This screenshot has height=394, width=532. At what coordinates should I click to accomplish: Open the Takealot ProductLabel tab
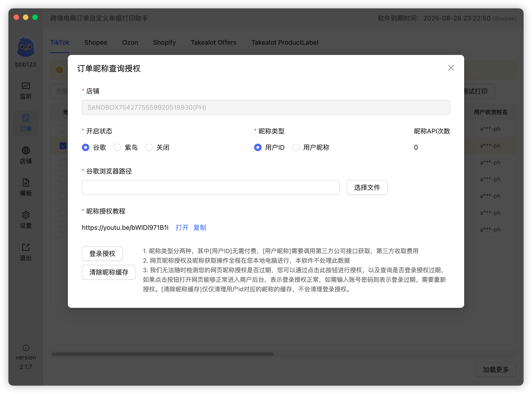tap(285, 42)
